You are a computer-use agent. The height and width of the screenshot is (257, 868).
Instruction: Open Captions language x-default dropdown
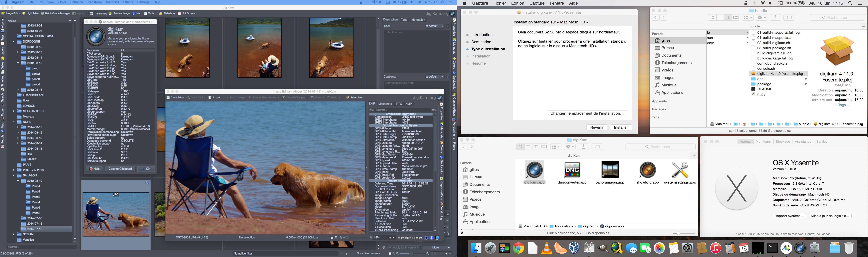coord(435,76)
